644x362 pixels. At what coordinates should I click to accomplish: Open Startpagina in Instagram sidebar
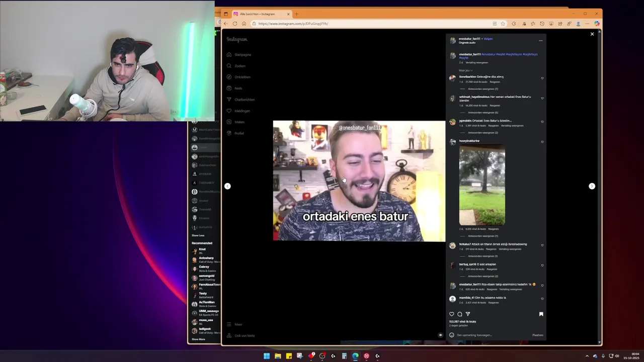coord(239,55)
